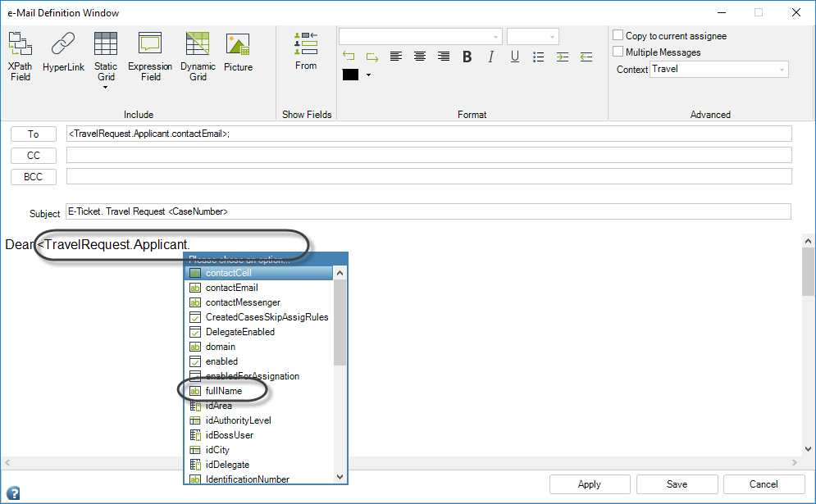Select contactCell attribute in list
The width and height of the screenshot is (816, 504).
pyautogui.click(x=258, y=273)
